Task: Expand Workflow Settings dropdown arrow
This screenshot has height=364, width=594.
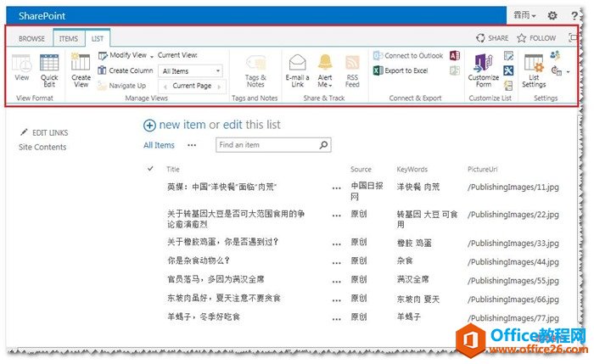Action: click(568, 71)
